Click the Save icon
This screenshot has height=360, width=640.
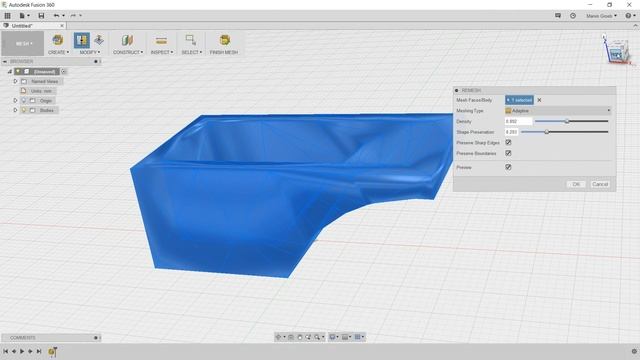(41, 16)
